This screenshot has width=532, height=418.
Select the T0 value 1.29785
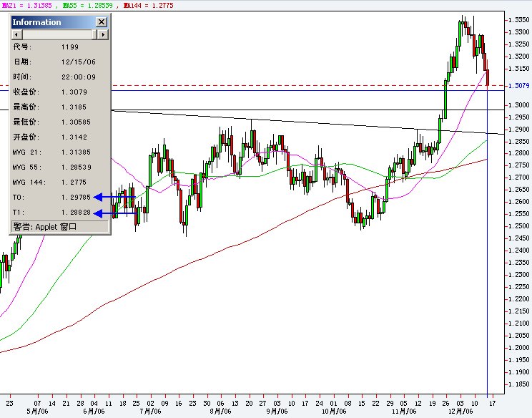coord(77,198)
